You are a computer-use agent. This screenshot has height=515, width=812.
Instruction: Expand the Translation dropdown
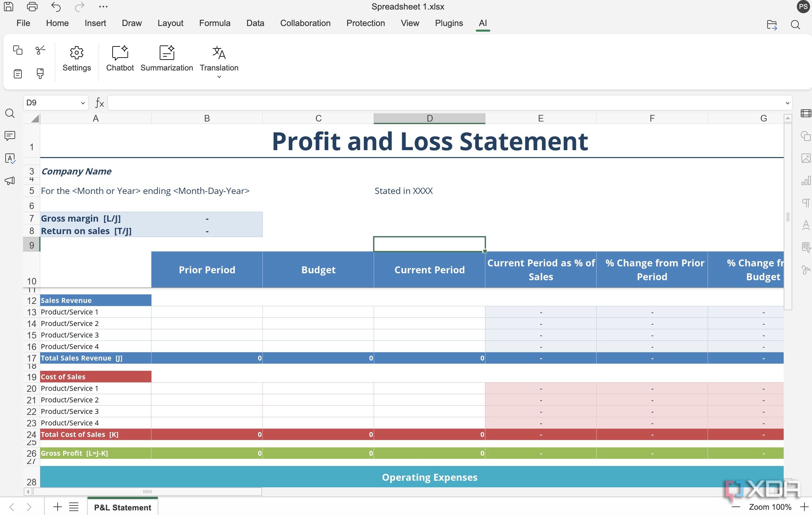[219, 77]
